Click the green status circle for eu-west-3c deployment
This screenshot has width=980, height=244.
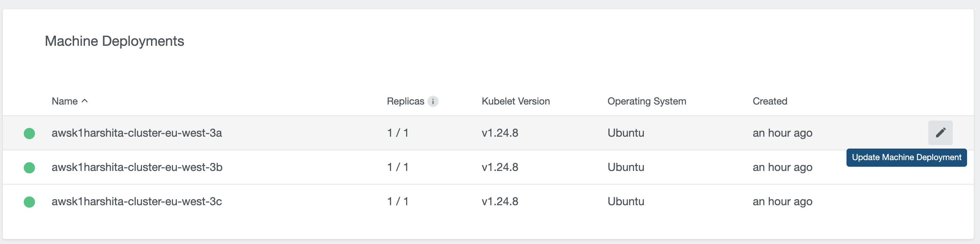pyautogui.click(x=30, y=201)
